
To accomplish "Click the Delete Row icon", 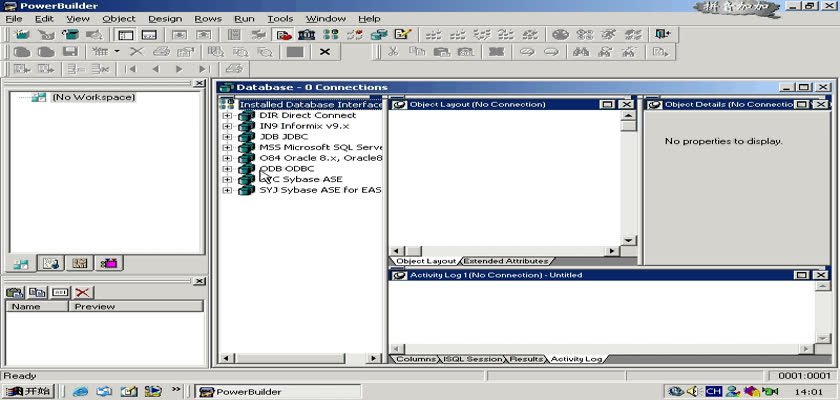I will click(100, 69).
